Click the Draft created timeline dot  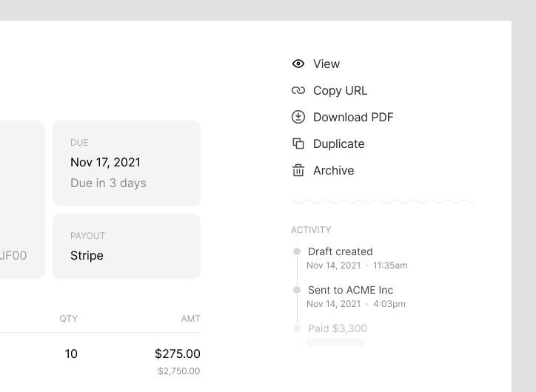pyautogui.click(x=297, y=251)
